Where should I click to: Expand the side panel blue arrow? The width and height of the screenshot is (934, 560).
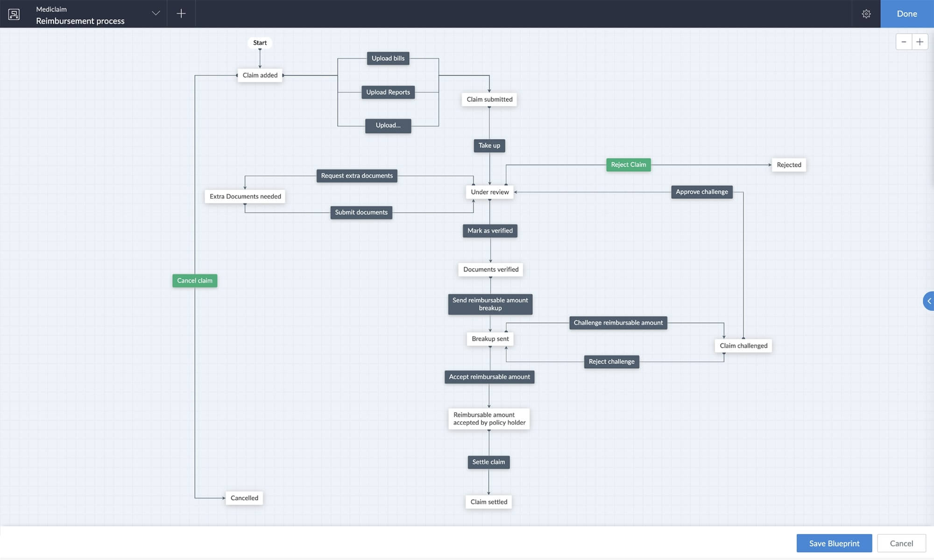(928, 301)
